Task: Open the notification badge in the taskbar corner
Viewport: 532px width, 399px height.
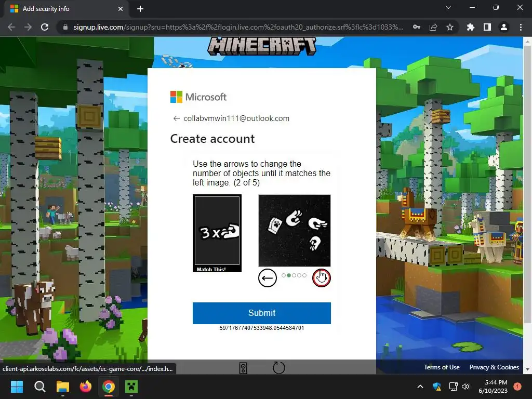Action: pyautogui.click(x=517, y=386)
